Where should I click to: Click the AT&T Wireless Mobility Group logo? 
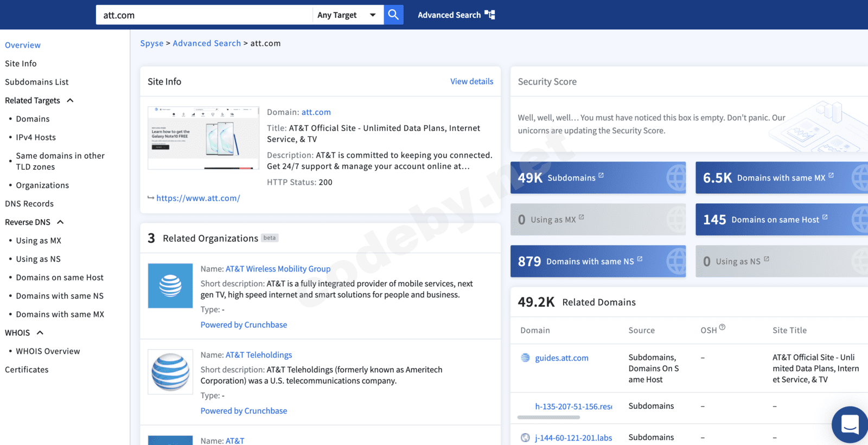tap(170, 286)
